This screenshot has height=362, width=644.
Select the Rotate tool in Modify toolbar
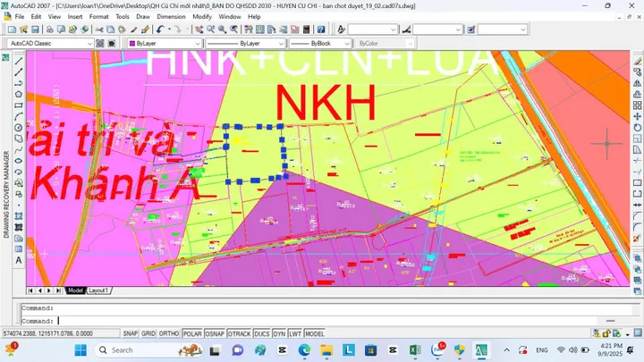click(637, 128)
